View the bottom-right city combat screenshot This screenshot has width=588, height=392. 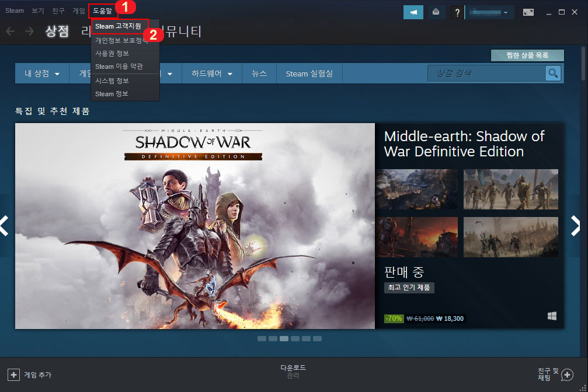tap(511, 237)
